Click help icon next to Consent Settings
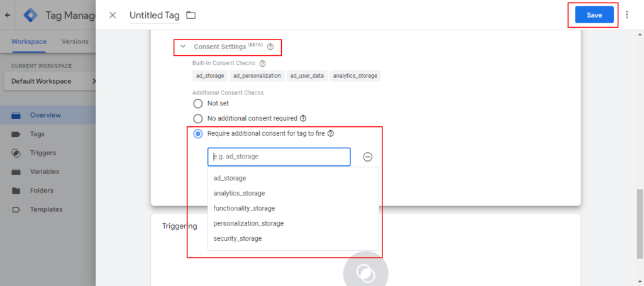The image size is (644, 286). [270, 47]
